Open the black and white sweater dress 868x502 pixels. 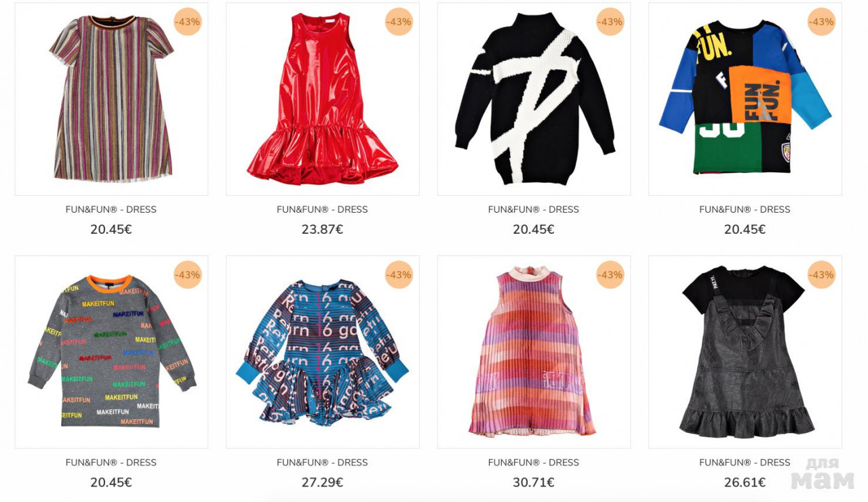pyautogui.click(x=534, y=99)
